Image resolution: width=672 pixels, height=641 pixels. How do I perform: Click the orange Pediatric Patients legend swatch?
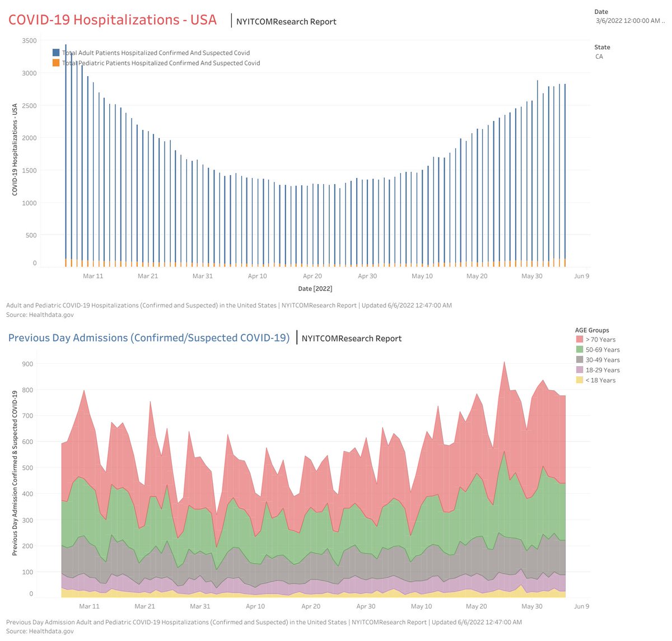56,63
